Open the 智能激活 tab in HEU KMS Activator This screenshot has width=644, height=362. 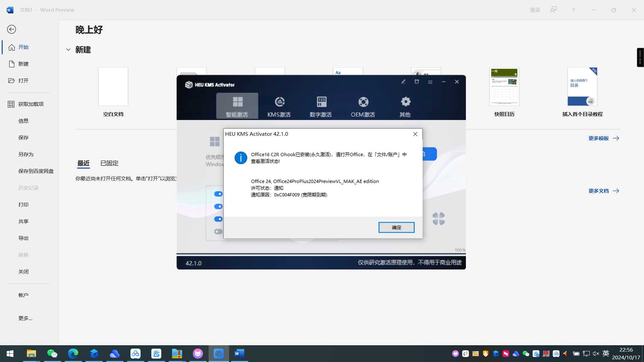click(237, 106)
